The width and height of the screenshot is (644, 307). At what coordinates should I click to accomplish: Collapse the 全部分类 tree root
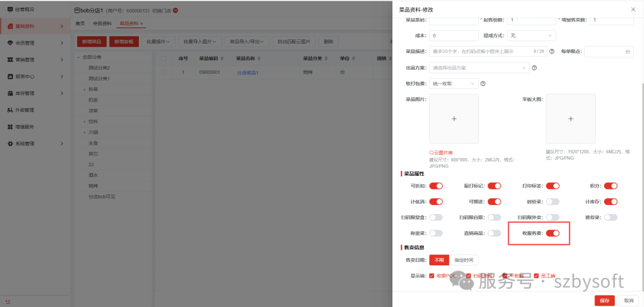(x=79, y=57)
